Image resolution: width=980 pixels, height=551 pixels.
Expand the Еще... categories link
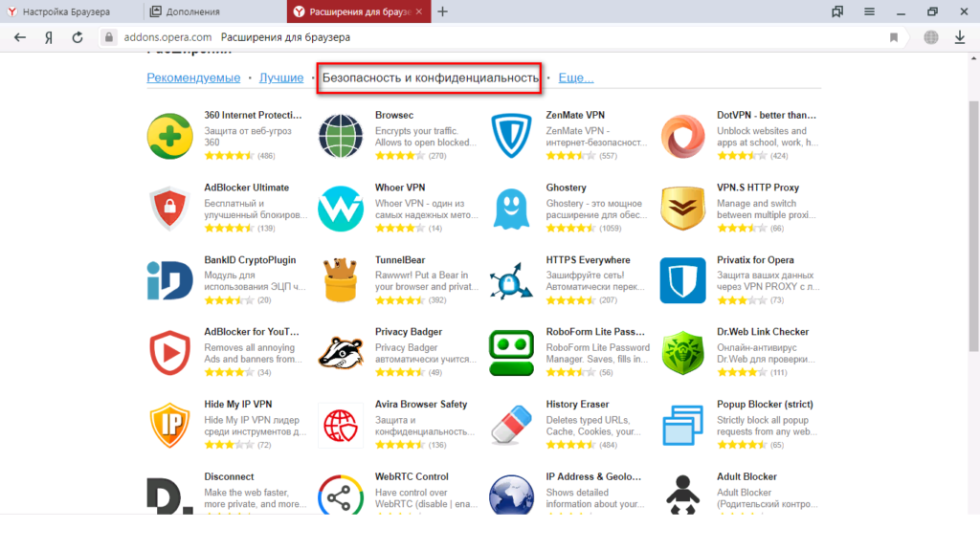point(575,77)
